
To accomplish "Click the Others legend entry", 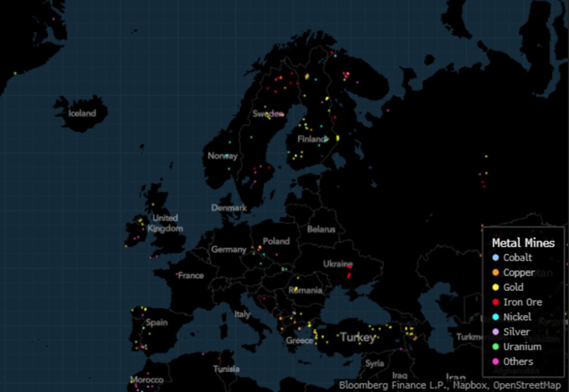I will coord(518,361).
